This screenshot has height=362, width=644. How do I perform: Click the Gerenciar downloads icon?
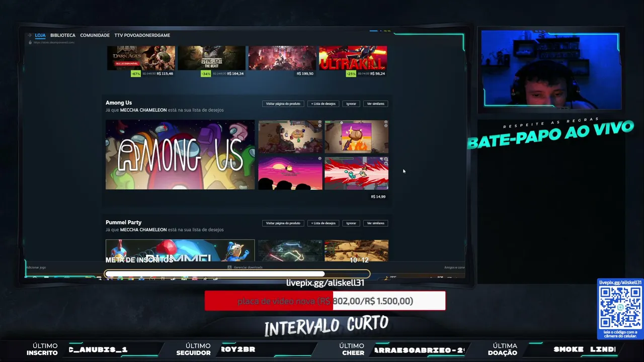coord(229,267)
